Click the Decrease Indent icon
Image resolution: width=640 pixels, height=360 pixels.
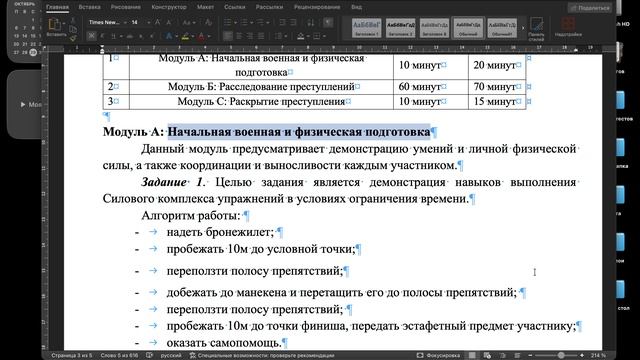click(282, 22)
